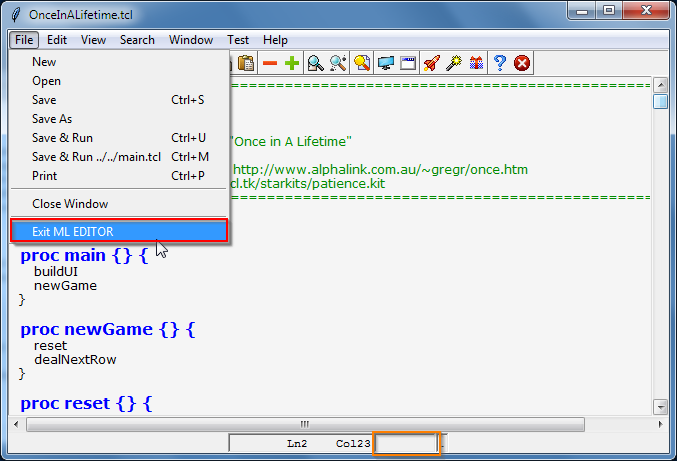Image resolution: width=677 pixels, height=461 pixels.
Task: Click the blue monitor toolbar icon
Action: [386, 63]
